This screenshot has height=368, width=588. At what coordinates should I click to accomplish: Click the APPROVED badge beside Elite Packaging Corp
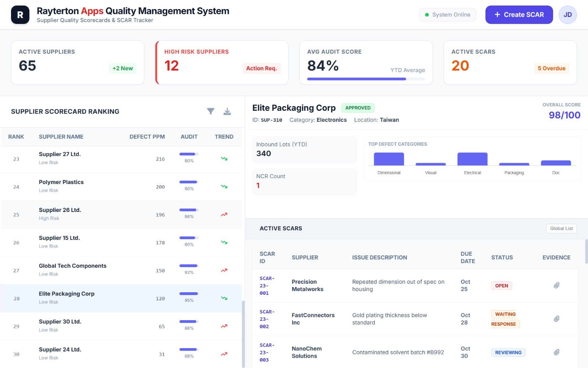[358, 107]
